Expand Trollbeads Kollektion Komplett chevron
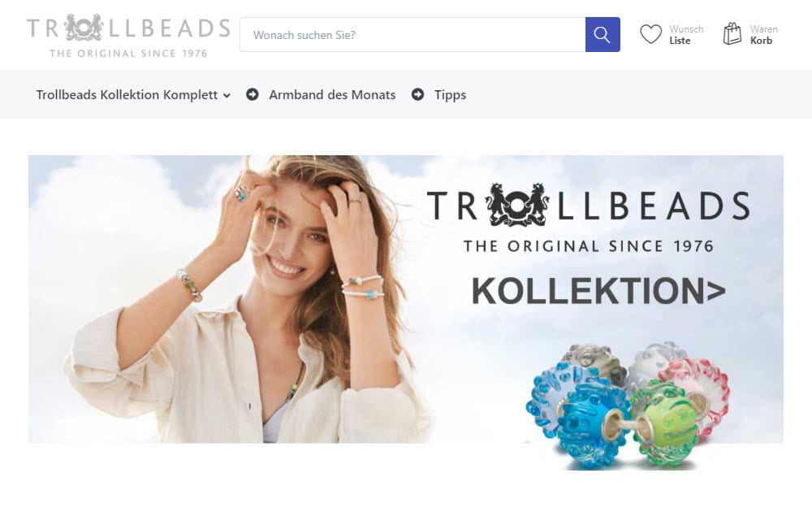The image size is (812, 508). (x=227, y=95)
